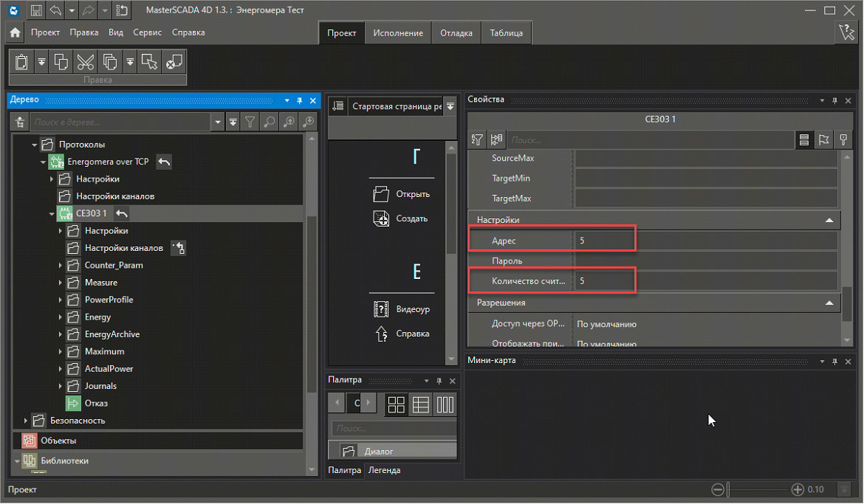Click the Paste clipboard icon
The image size is (864, 504).
pos(21,62)
